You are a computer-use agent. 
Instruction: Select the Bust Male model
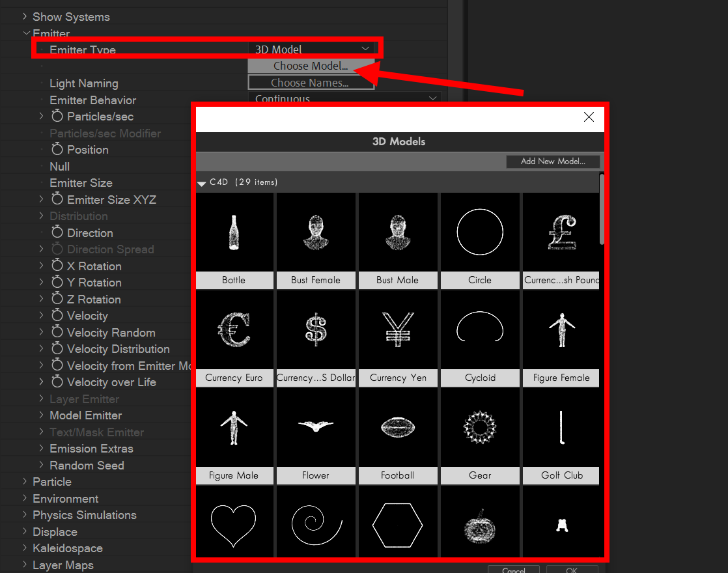click(x=398, y=232)
